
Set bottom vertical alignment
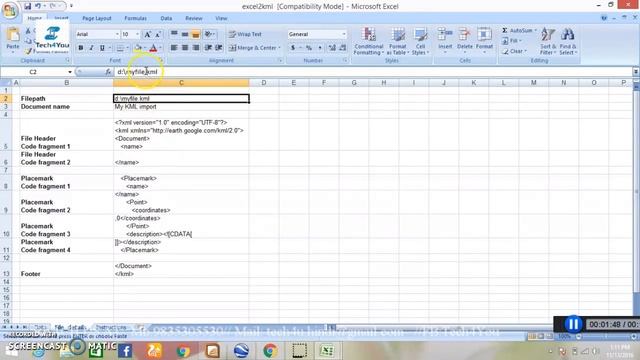coord(196,34)
